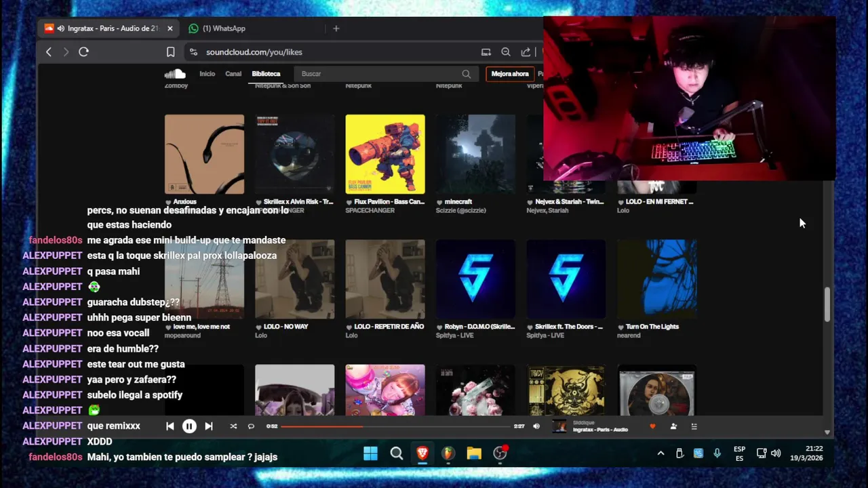
Task: Click the Brave browser taskbar icon
Action: (x=422, y=453)
